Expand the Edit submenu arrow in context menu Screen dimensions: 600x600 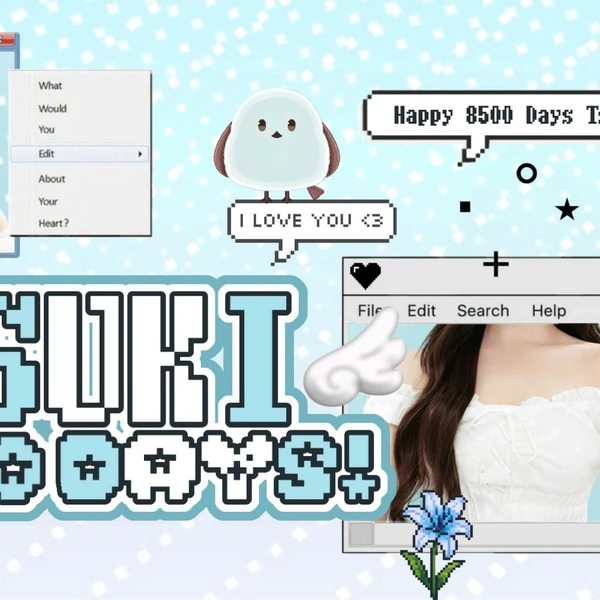click(140, 154)
